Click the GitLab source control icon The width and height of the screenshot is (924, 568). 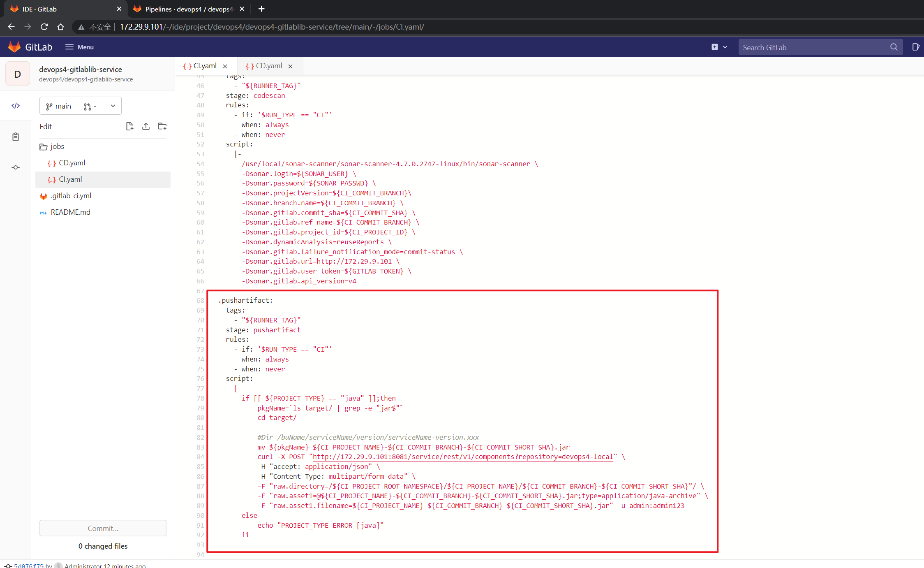pos(16,167)
